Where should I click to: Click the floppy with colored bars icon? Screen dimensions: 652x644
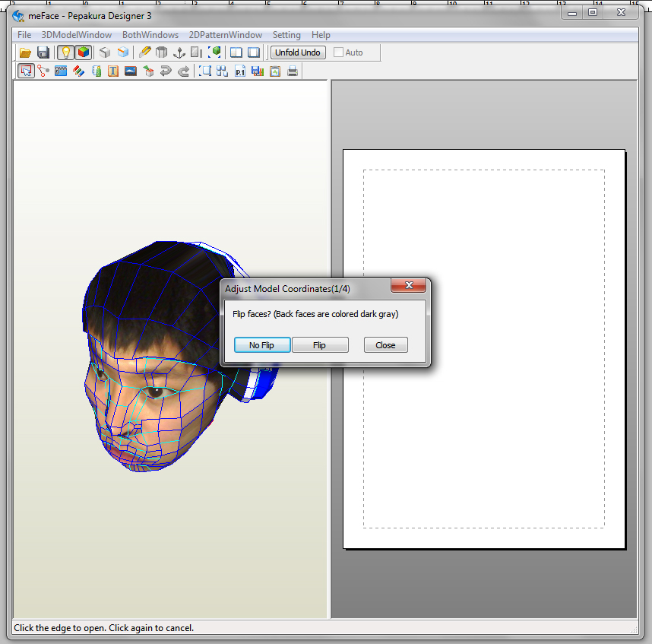[x=258, y=71]
